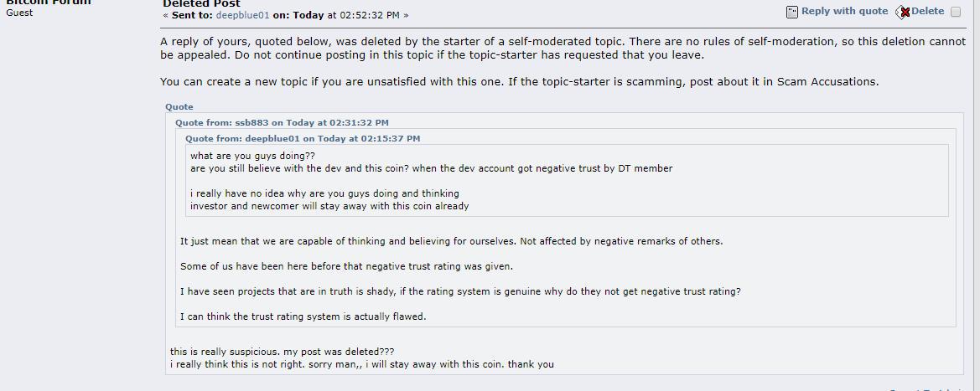The height and width of the screenshot is (391, 980).
Task: Click the Scam Accusations sentence
Action: click(x=520, y=82)
